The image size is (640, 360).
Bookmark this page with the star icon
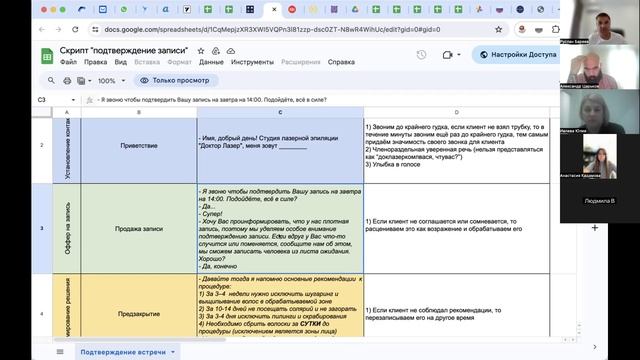click(498, 29)
